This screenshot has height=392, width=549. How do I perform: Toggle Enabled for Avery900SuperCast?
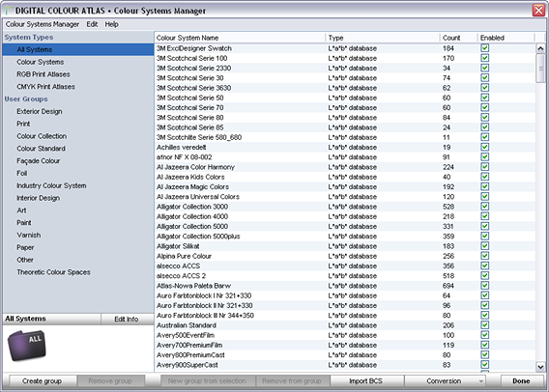[x=484, y=365]
